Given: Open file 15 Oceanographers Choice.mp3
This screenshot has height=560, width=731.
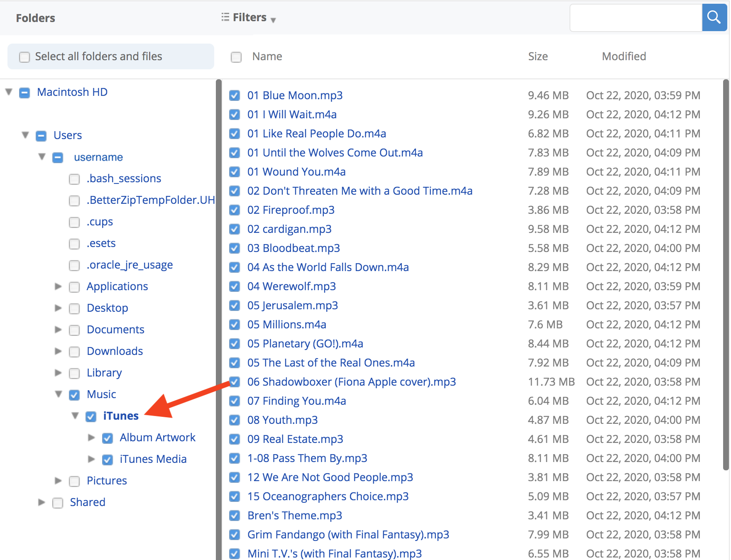Looking at the screenshot, I should point(328,496).
